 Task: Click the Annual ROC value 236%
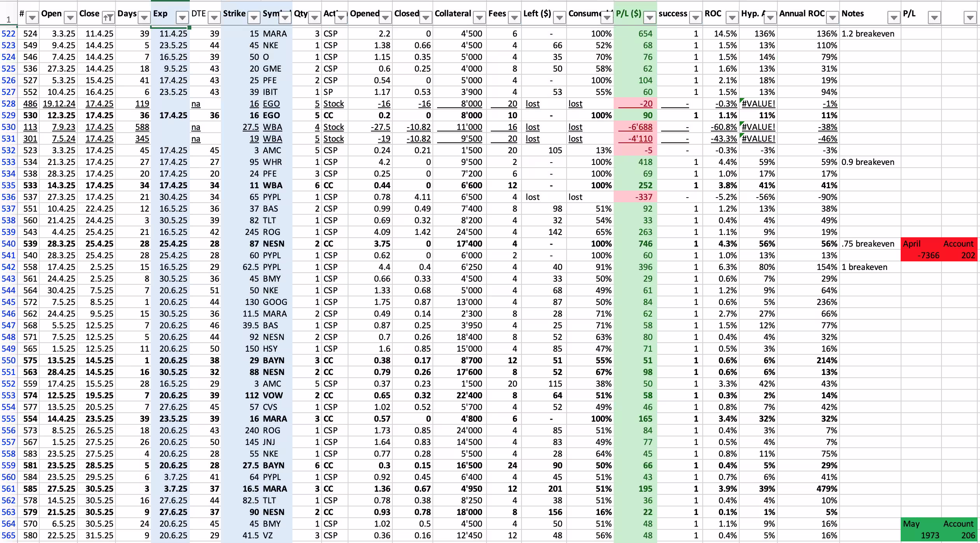click(808, 302)
